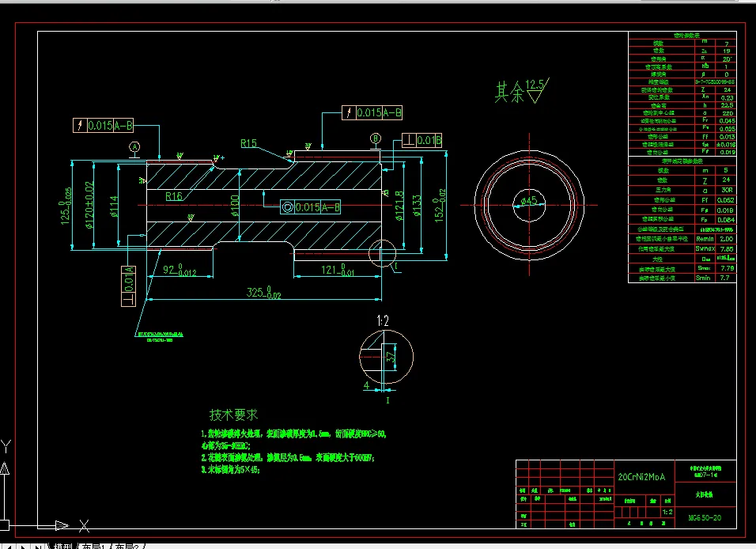Switch to the 模型 model tab
The image size is (756, 549).
[63, 546]
